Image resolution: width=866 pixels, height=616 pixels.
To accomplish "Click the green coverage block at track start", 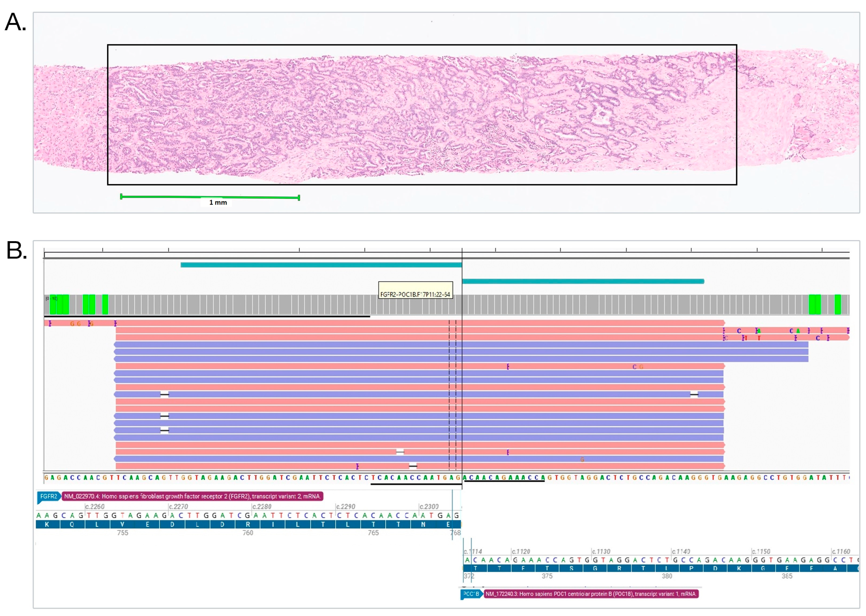I will tap(60, 304).
